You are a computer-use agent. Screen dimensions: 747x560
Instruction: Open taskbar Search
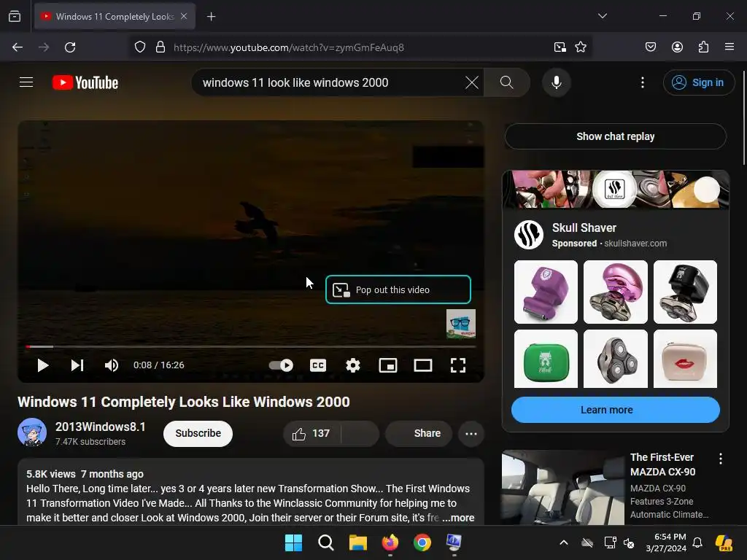pos(326,542)
